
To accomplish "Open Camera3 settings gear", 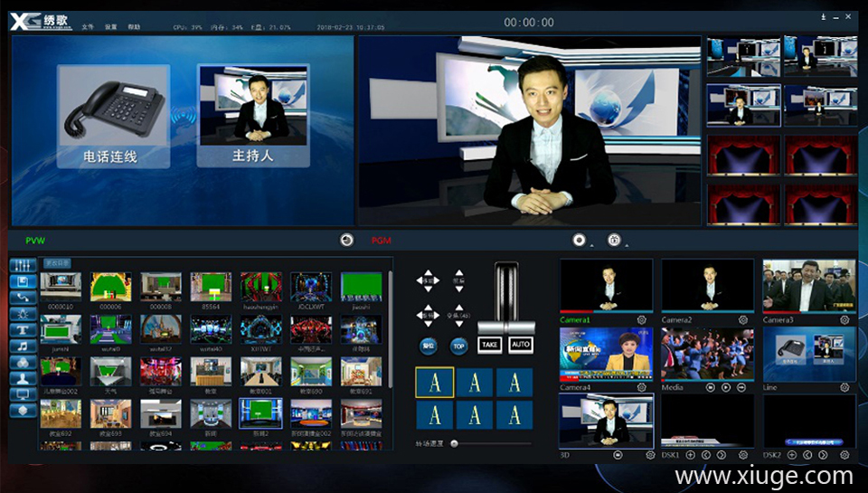I will coord(844,320).
